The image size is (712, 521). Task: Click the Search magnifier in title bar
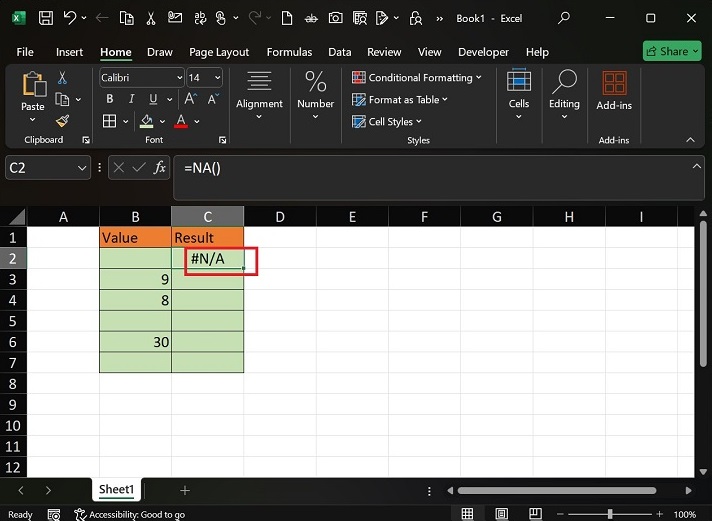(x=564, y=18)
